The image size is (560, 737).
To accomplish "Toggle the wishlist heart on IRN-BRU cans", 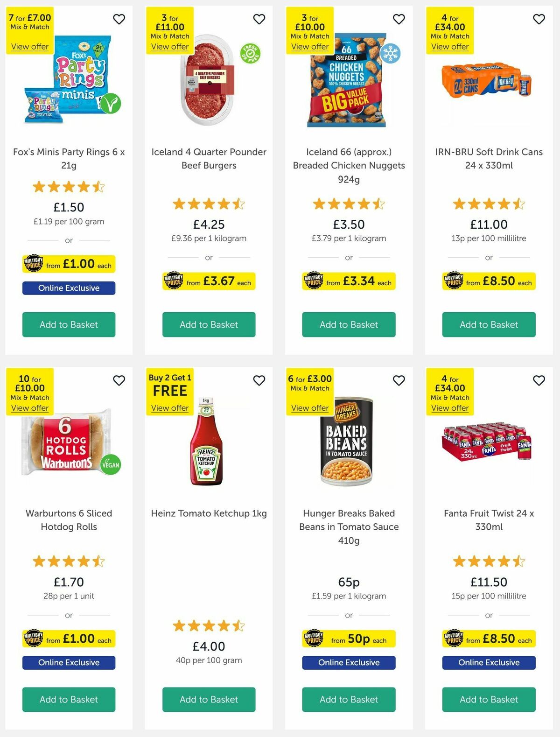I will click(x=539, y=19).
